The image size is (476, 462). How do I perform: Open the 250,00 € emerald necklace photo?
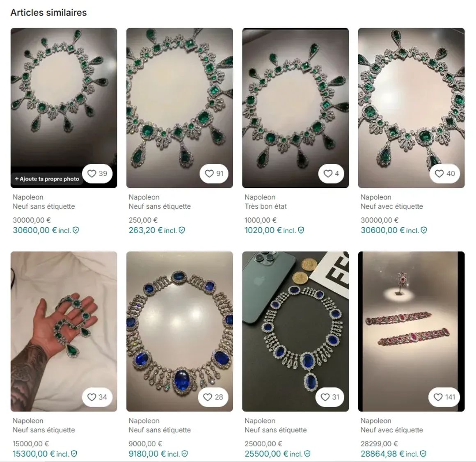click(x=180, y=108)
